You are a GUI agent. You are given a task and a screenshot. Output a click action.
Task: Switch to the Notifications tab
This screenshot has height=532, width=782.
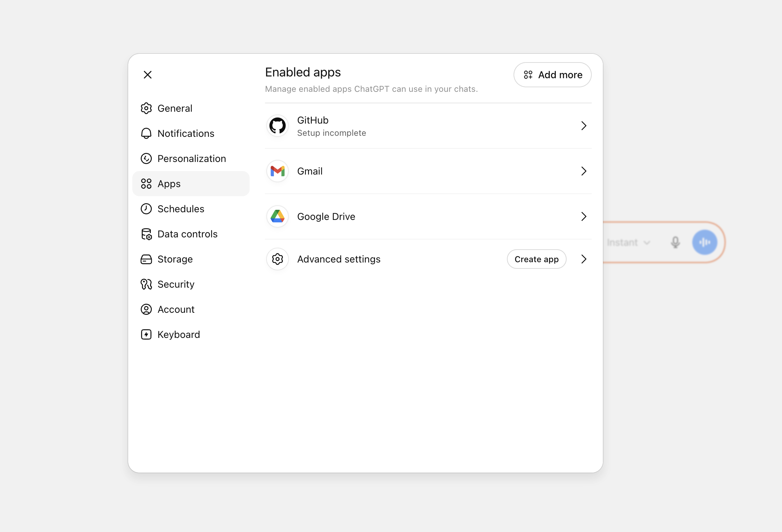click(191, 133)
